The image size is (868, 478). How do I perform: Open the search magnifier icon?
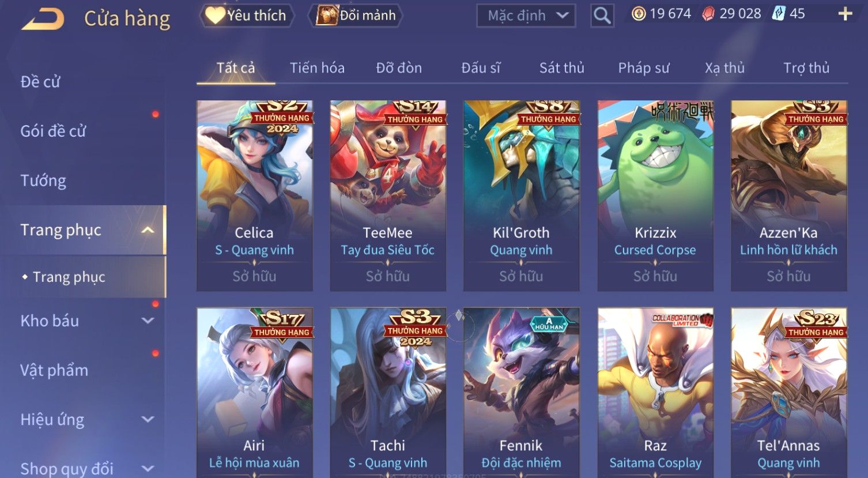(x=602, y=16)
